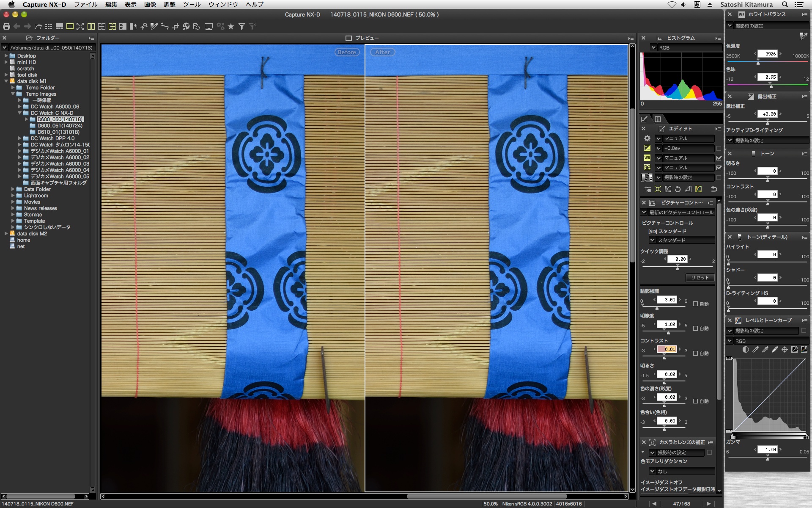Expand the DC Watch DPP 4.0 folder
Viewport: 812px width, 508px height.
[19, 138]
